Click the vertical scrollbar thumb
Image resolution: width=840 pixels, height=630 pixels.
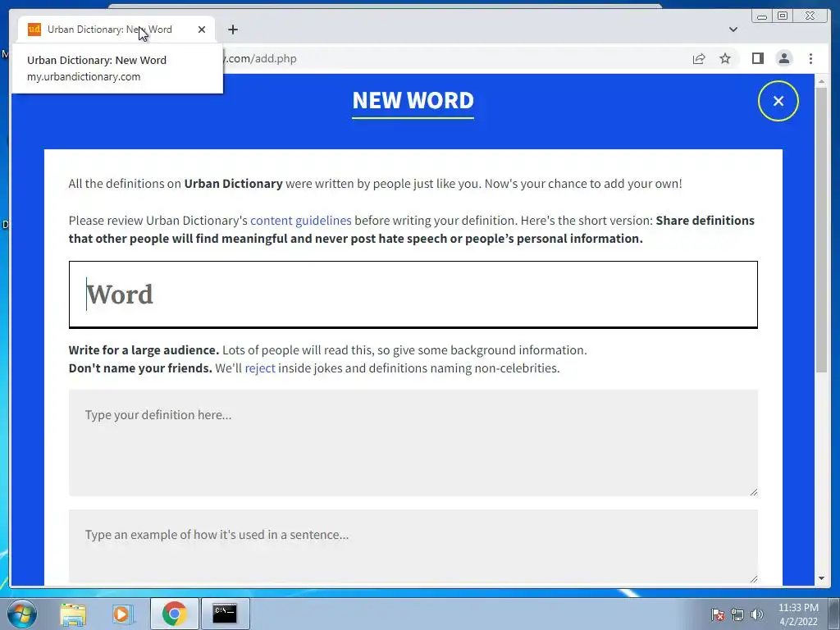coord(821,230)
